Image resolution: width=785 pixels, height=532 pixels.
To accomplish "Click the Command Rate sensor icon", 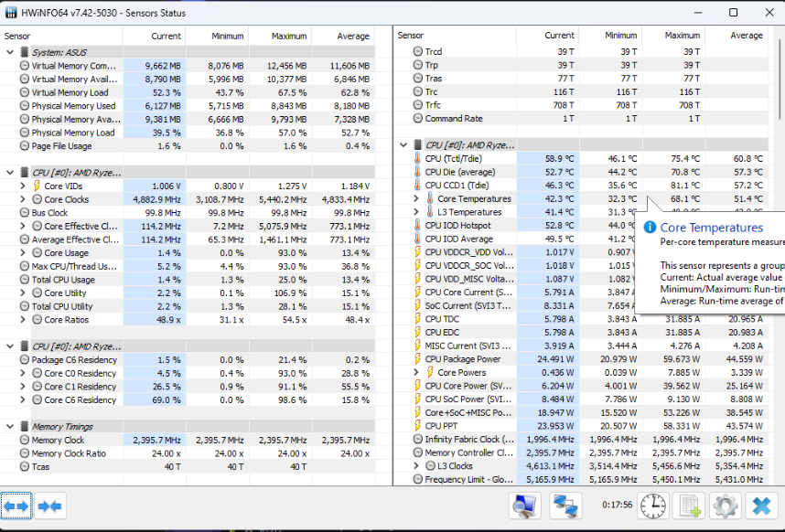I will tap(417, 119).
